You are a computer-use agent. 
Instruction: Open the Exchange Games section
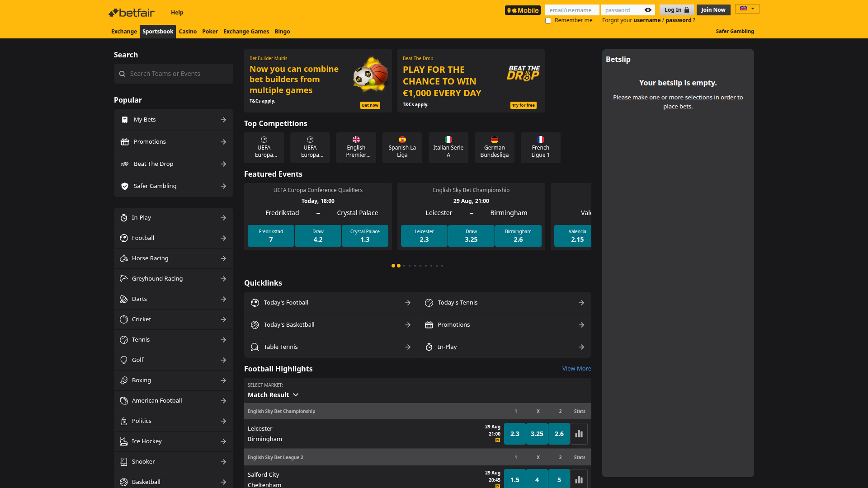pos(246,32)
